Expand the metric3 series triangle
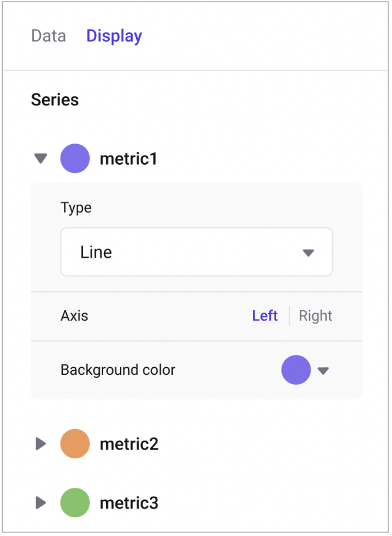The width and height of the screenshot is (392, 536). [x=41, y=503]
